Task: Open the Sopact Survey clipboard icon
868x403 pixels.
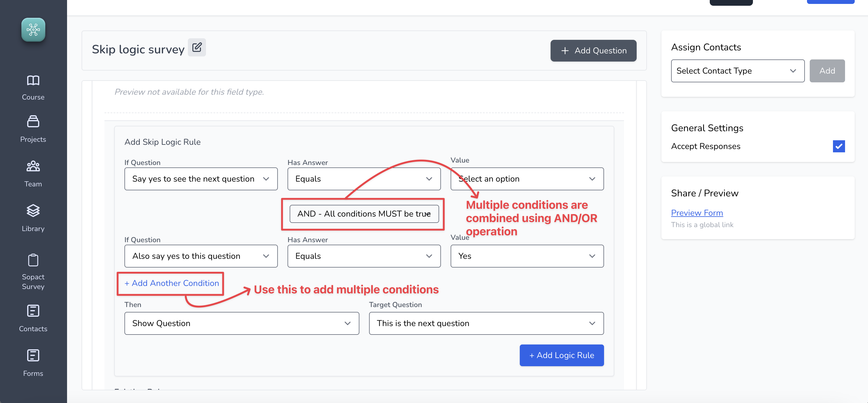Action: coord(33,260)
